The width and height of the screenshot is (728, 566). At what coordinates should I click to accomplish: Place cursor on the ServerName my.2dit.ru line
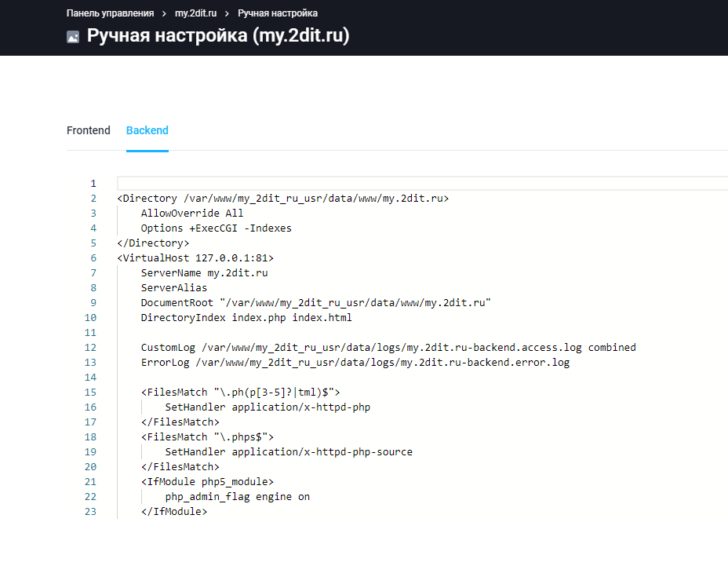click(204, 273)
